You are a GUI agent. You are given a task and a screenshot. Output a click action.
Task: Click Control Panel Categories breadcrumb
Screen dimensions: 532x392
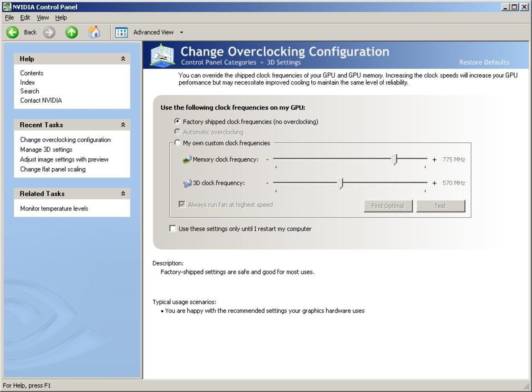point(218,62)
